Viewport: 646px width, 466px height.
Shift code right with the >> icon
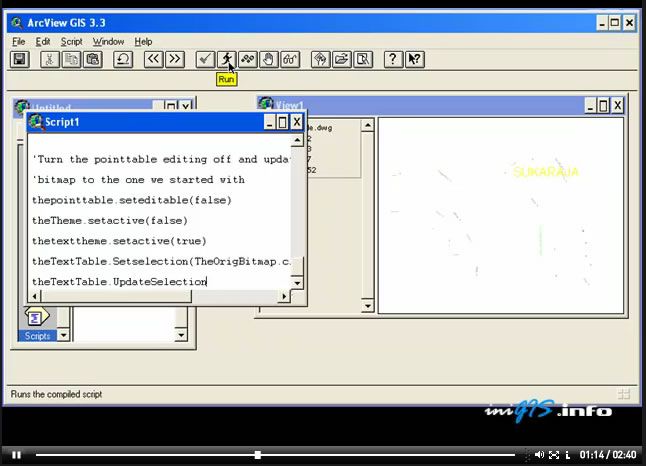tap(175, 60)
